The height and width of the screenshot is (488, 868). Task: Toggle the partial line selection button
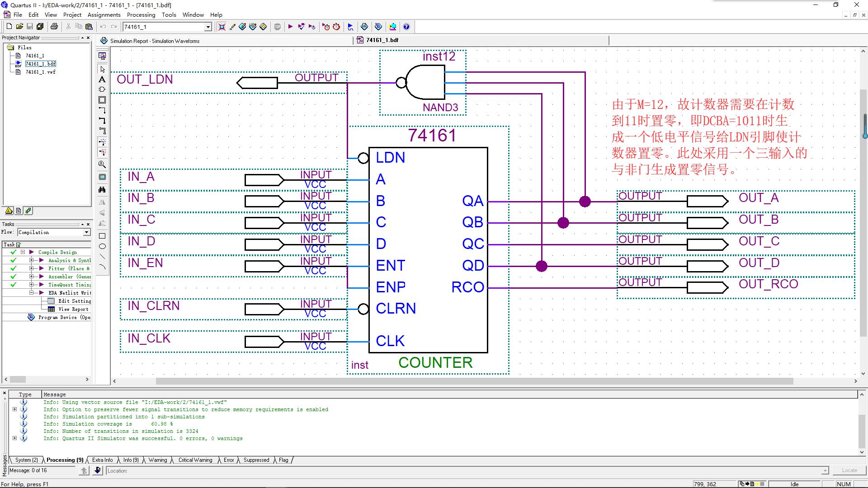[102, 152]
